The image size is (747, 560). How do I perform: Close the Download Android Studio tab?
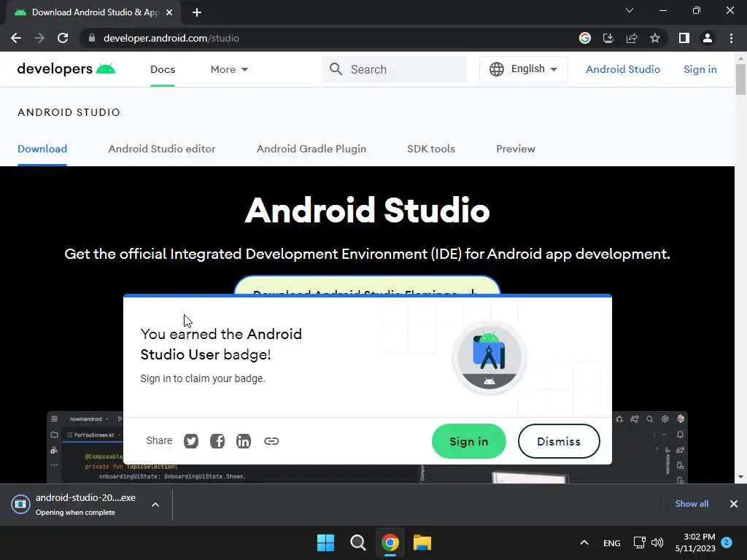click(x=169, y=12)
